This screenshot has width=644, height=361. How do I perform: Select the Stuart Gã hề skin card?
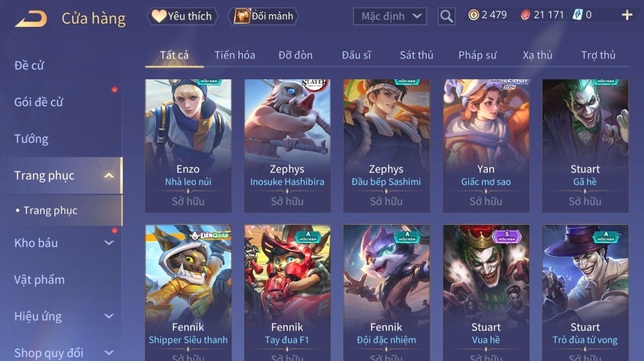click(585, 146)
